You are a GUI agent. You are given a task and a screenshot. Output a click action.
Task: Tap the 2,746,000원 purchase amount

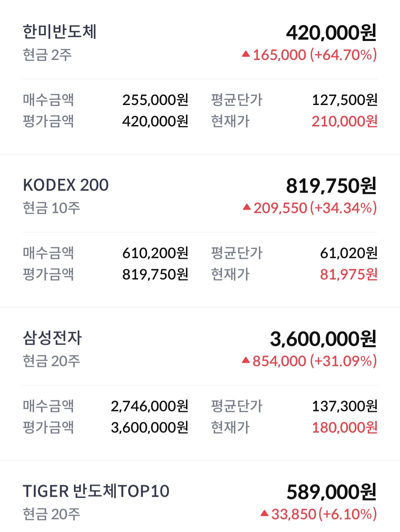149,406
